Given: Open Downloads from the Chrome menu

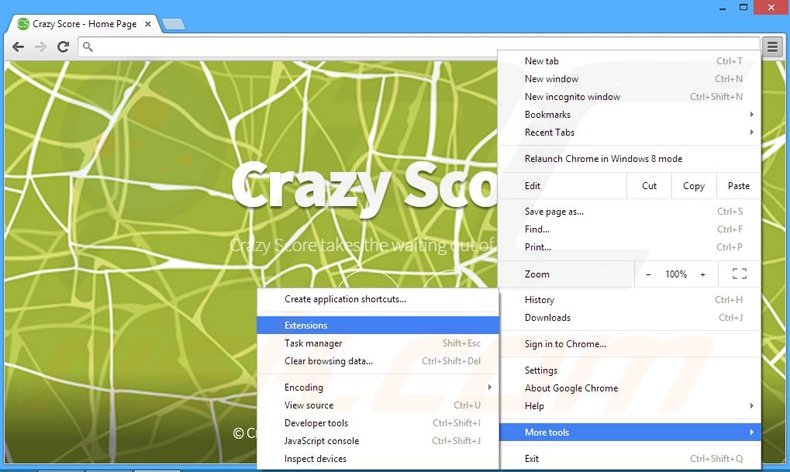Looking at the screenshot, I should point(629,318).
